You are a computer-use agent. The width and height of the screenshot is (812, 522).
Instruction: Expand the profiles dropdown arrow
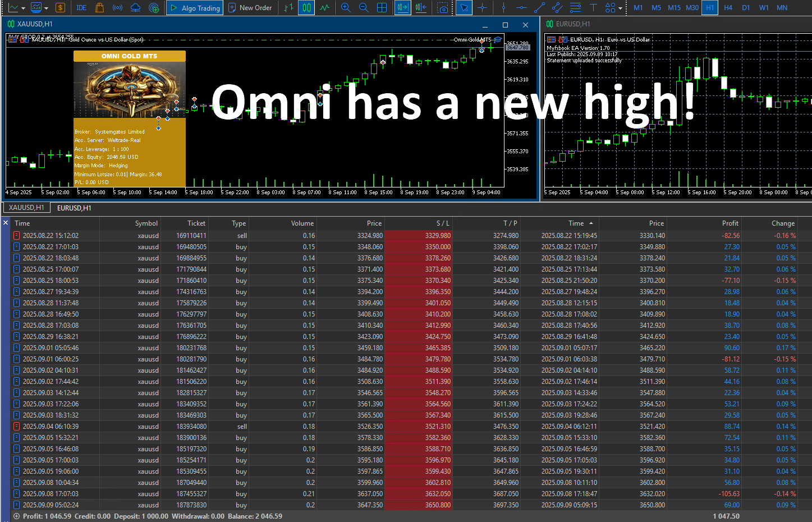click(x=46, y=8)
